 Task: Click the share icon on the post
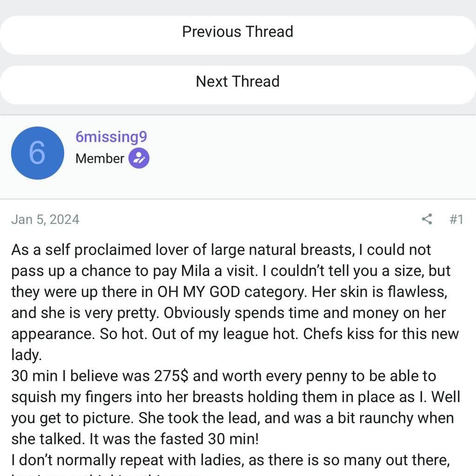click(427, 219)
